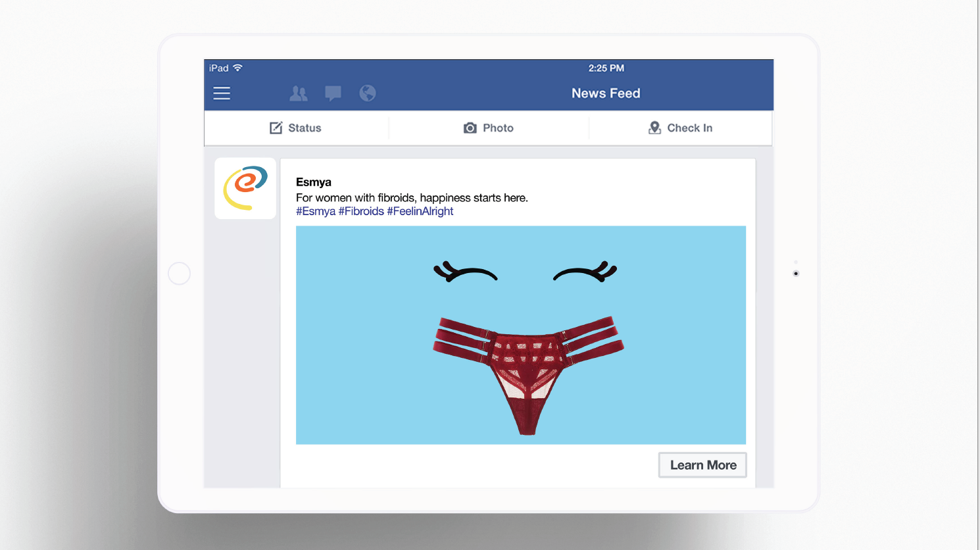Screen dimensions: 980x550
Task: Follow the #FeelinAlright hashtag
Action: click(x=420, y=211)
